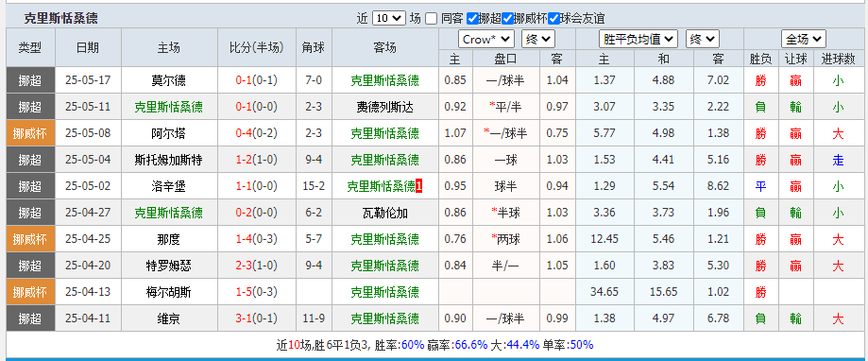Click 赢率 66.6% in summary
868x361 pixels.
click(x=471, y=345)
